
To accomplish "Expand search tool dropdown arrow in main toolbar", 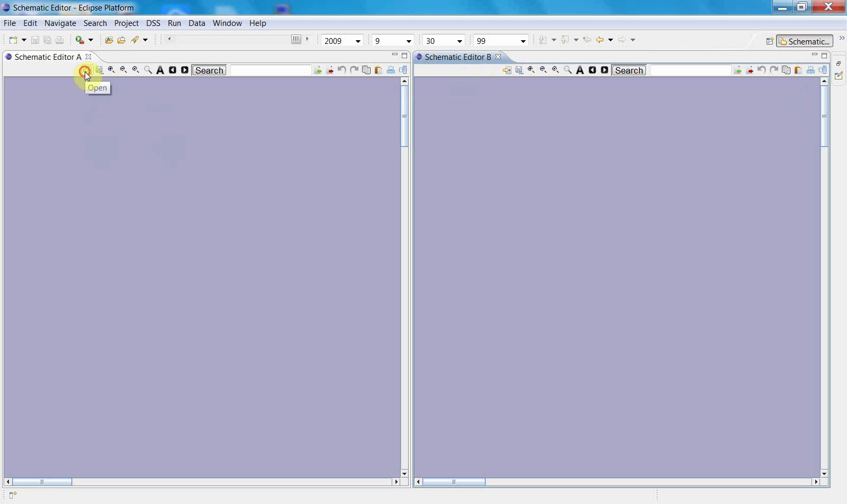I will [x=145, y=40].
